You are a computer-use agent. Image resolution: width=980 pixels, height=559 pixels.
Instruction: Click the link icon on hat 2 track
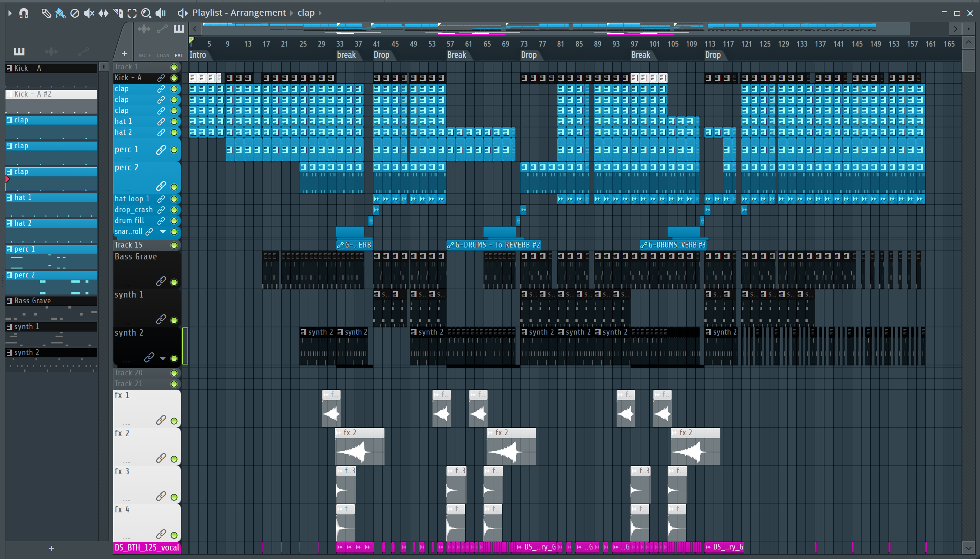[161, 133]
